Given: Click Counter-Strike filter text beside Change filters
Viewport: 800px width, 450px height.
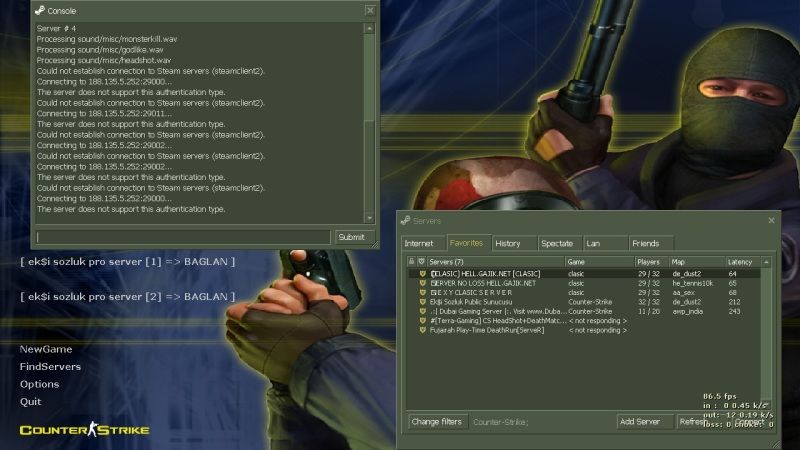Looking at the screenshot, I should click(501, 422).
